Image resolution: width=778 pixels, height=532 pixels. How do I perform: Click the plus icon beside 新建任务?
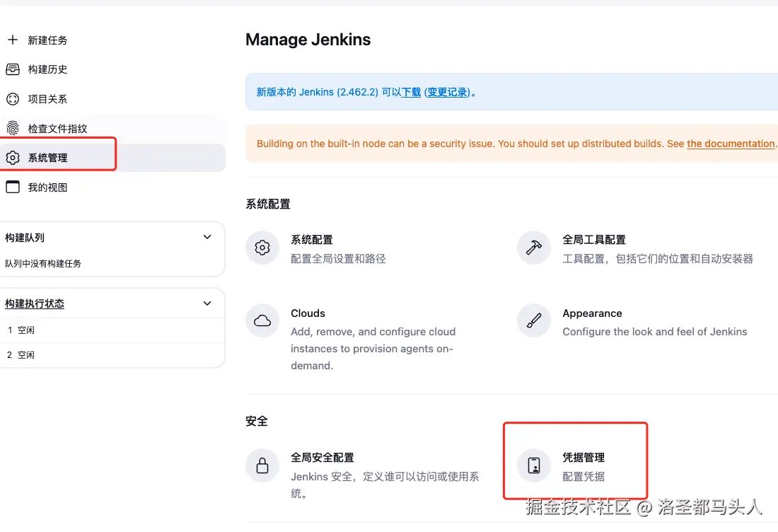coord(13,40)
